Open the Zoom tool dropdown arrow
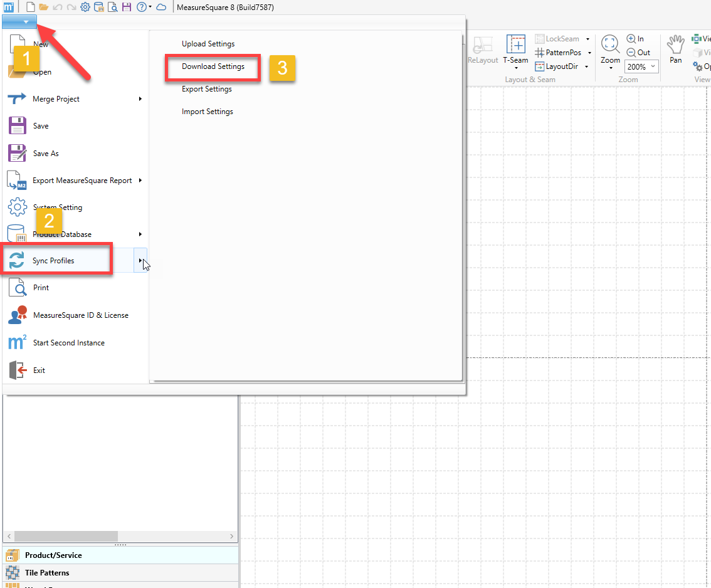Viewport: 711px width, 588px height. pos(611,68)
